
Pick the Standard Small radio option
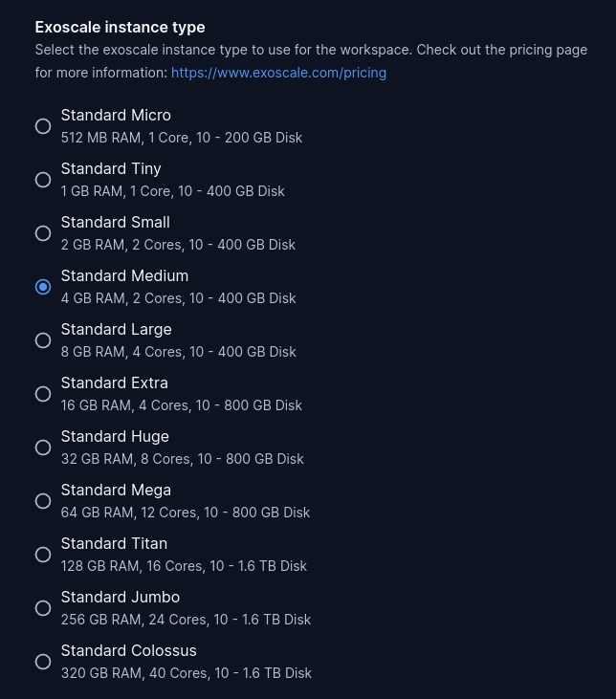pos(43,233)
